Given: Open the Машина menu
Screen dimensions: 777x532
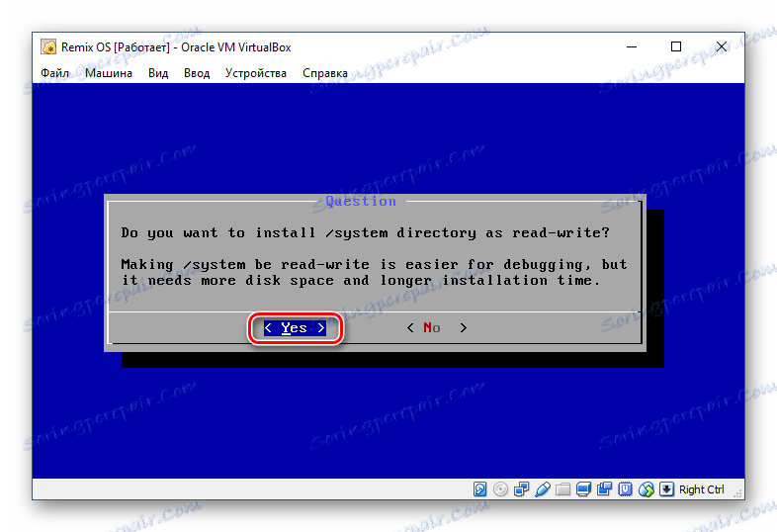Looking at the screenshot, I should pos(109,73).
